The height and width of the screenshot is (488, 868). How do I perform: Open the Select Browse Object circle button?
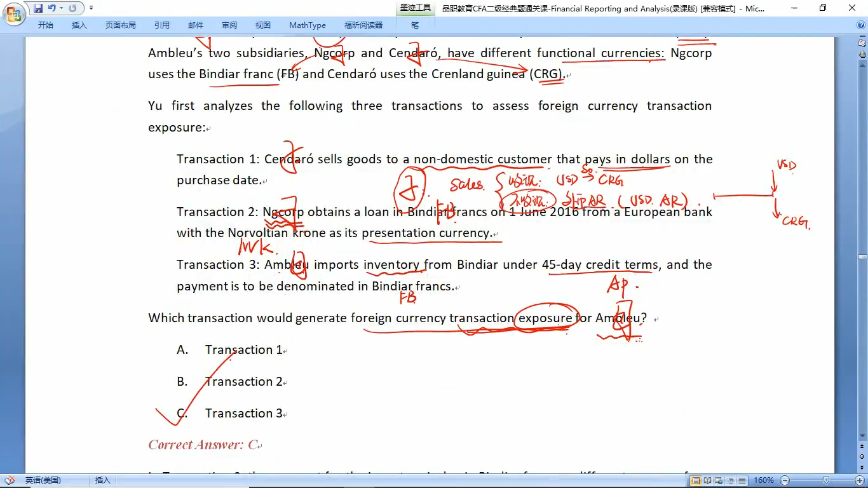coord(862,457)
